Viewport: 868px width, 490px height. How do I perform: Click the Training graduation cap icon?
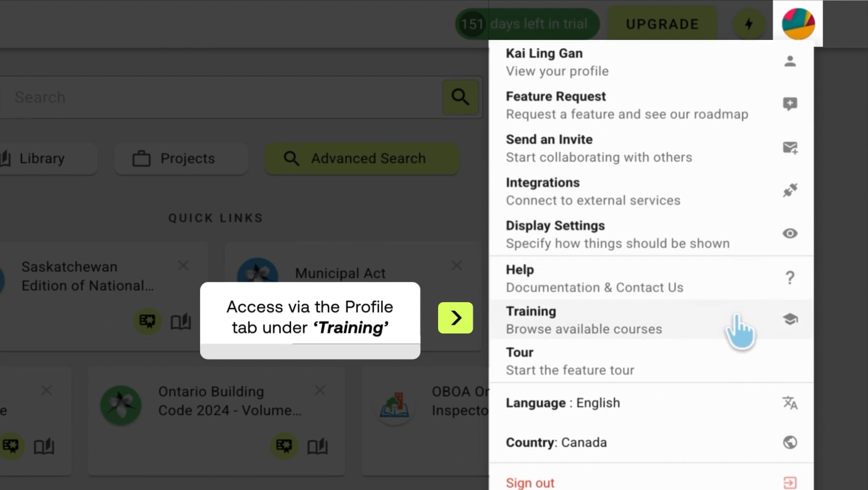click(x=790, y=319)
